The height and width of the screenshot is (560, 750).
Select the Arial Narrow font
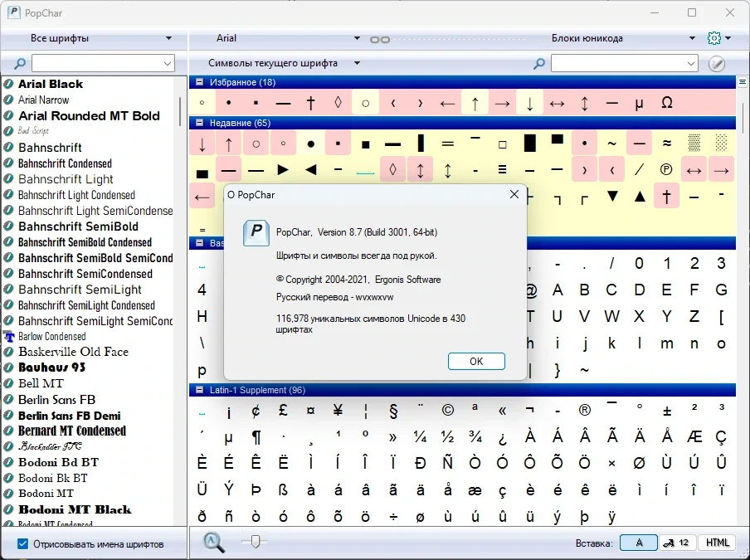[x=43, y=100]
